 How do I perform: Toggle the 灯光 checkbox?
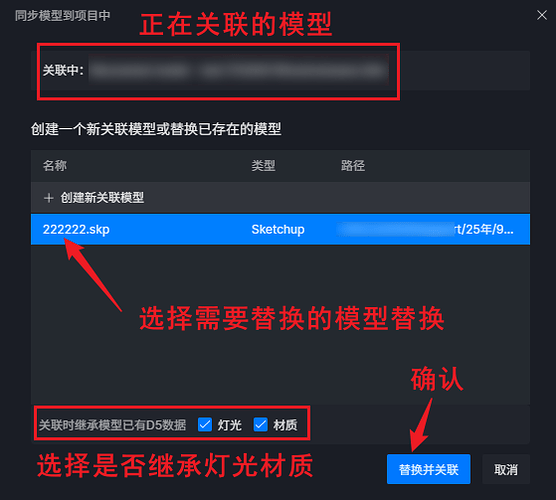pyautogui.click(x=205, y=424)
